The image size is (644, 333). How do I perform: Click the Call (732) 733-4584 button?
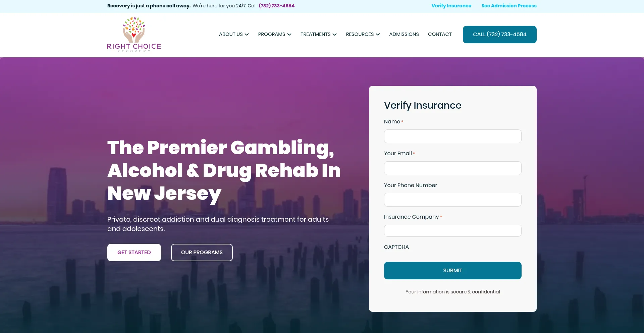pyautogui.click(x=499, y=35)
